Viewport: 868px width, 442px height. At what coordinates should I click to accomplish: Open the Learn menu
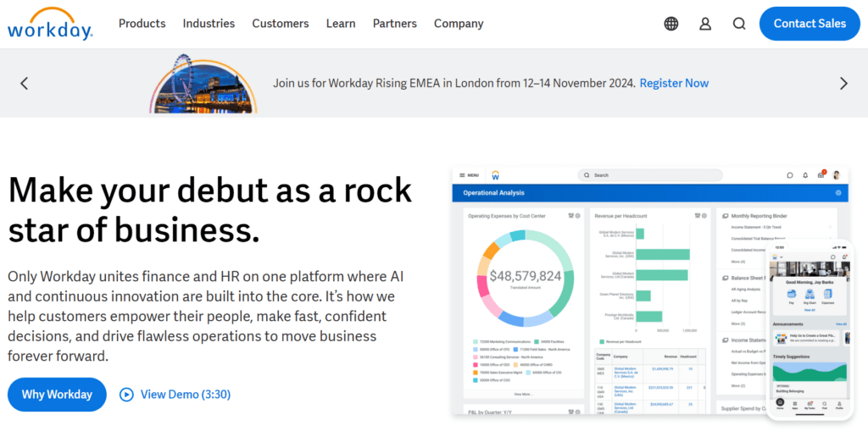pos(341,24)
